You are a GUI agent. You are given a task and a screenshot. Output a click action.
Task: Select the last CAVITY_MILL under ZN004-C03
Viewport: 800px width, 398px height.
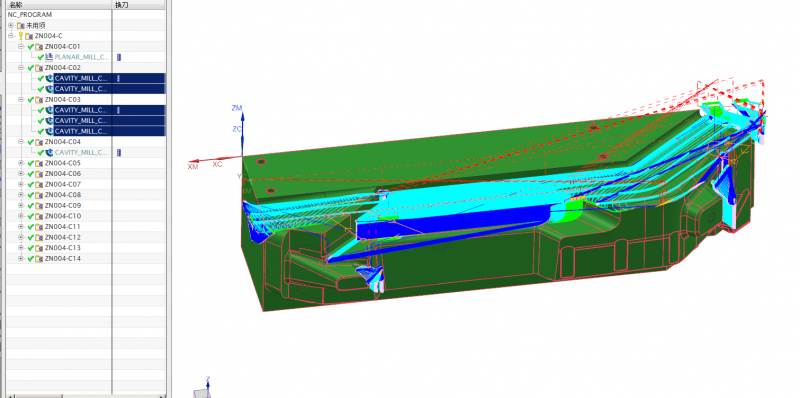click(x=81, y=131)
